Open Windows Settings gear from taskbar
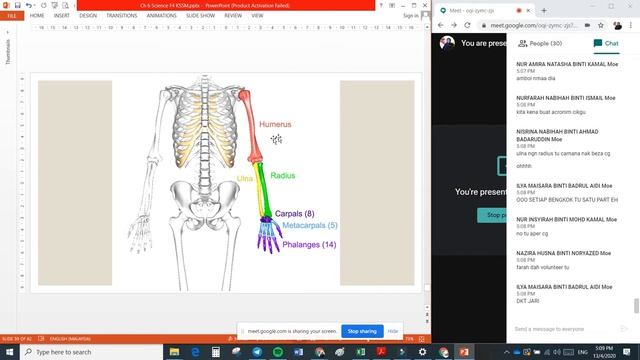The width and height of the screenshot is (640, 360). click(422, 352)
